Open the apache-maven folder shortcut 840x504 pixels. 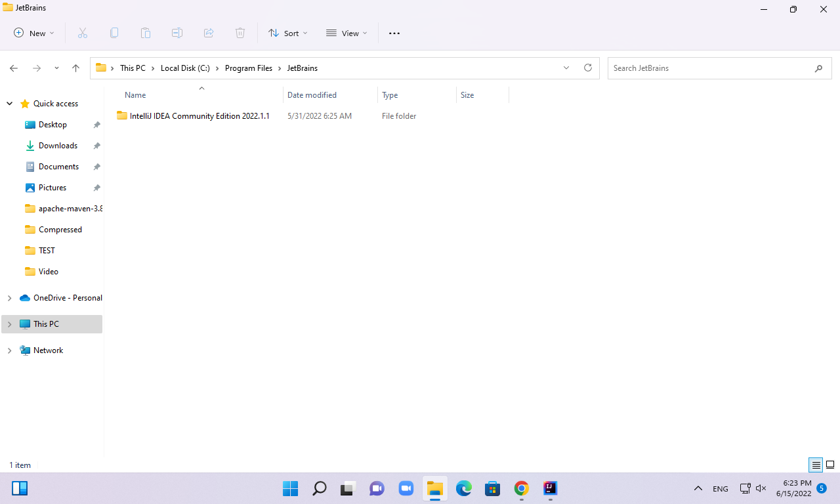[x=63, y=209]
